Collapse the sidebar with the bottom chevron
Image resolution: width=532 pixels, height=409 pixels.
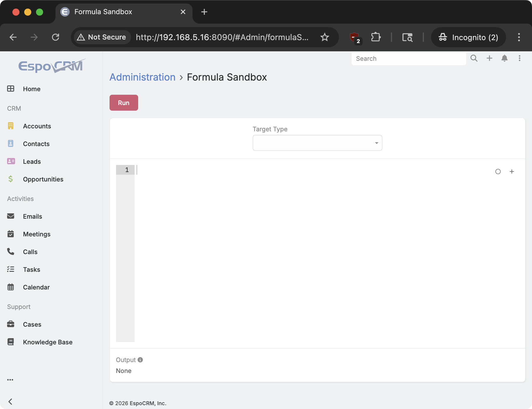(x=10, y=401)
